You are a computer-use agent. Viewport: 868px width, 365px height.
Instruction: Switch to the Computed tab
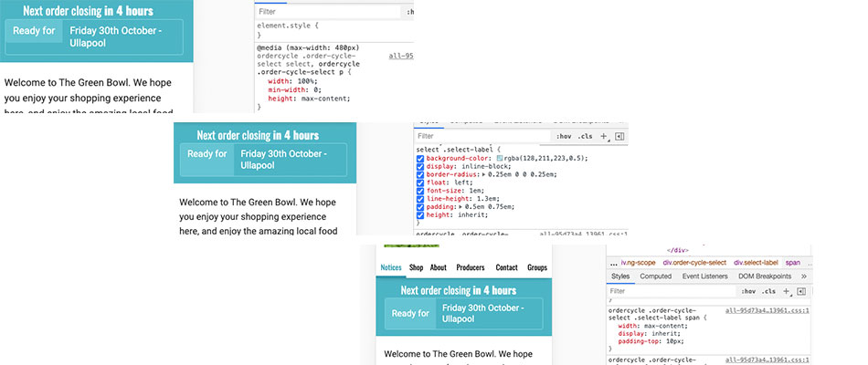point(655,276)
